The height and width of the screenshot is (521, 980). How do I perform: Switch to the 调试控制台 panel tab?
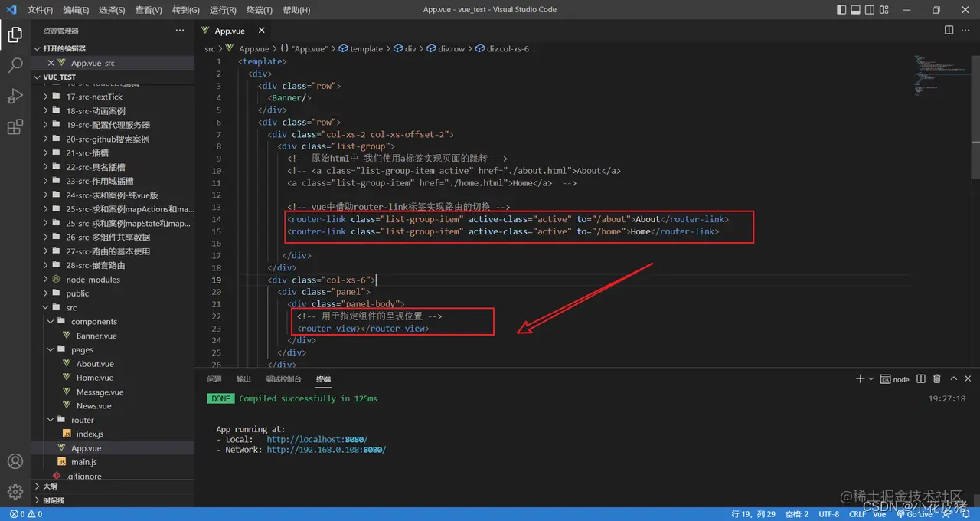(x=283, y=379)
